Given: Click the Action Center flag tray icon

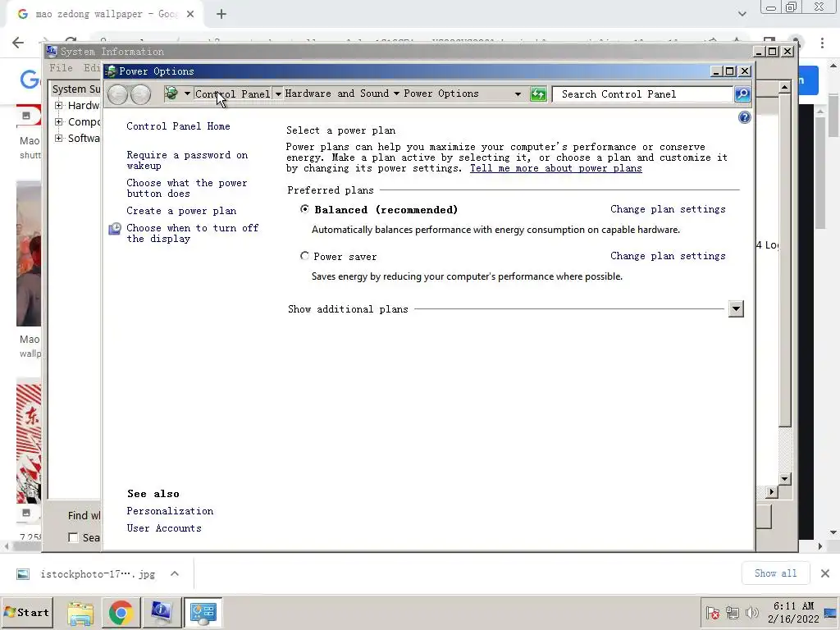Looking at the screenshot, I should (713, 613).
